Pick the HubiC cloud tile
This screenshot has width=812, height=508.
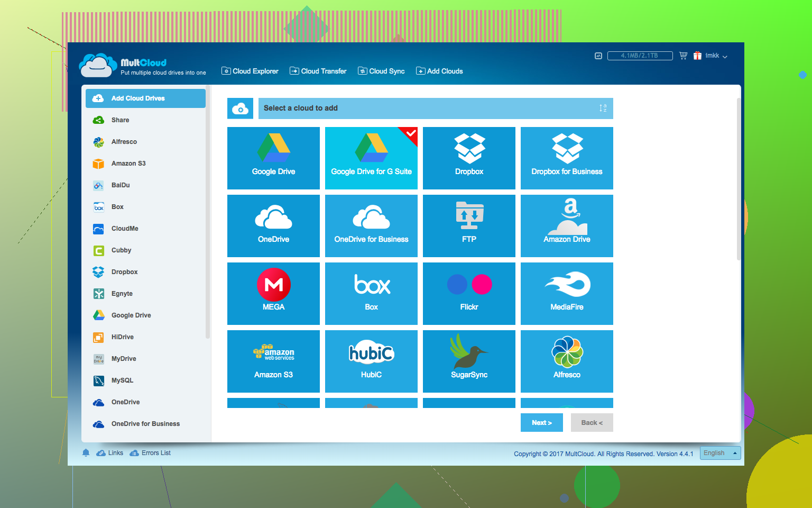coord(371,361)
